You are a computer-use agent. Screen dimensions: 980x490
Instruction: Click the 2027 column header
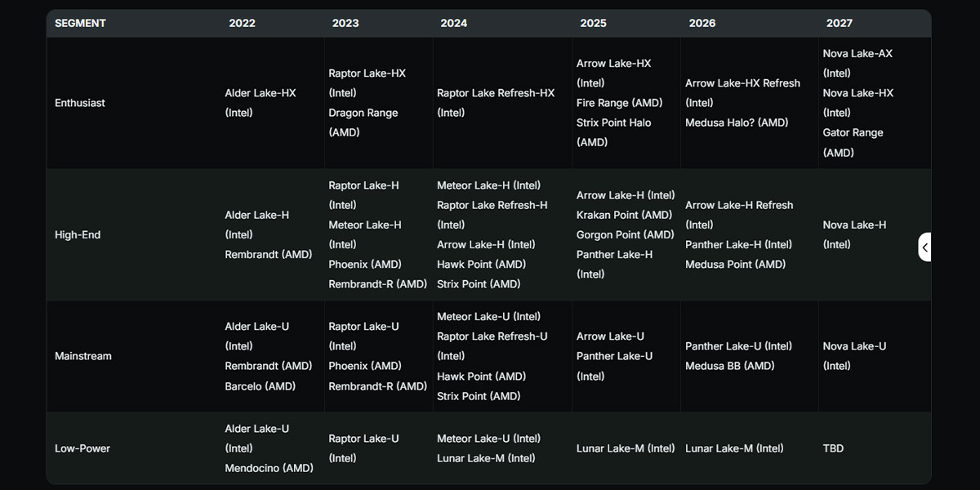point(840,23)
